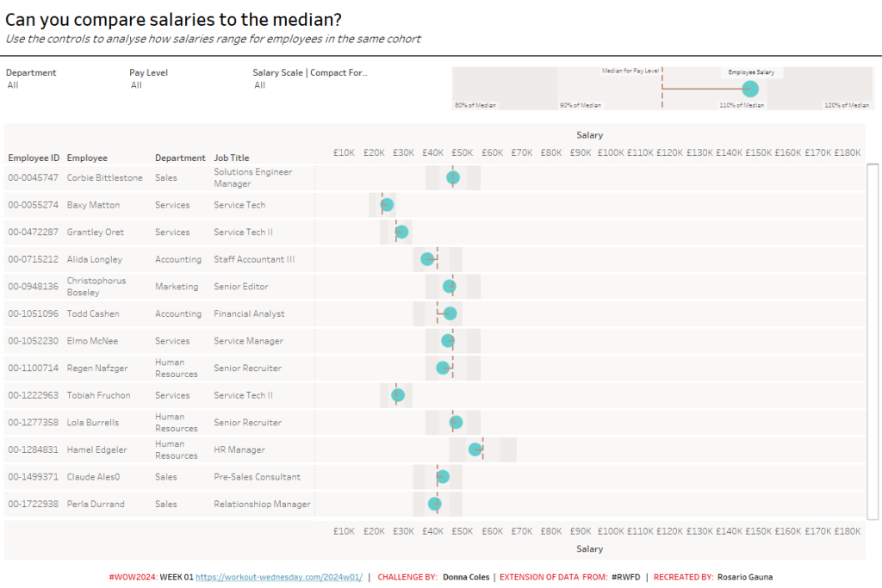Click Lola Burrells' salary circle mark
882x588 pixels.
click(x=456, y=422)
